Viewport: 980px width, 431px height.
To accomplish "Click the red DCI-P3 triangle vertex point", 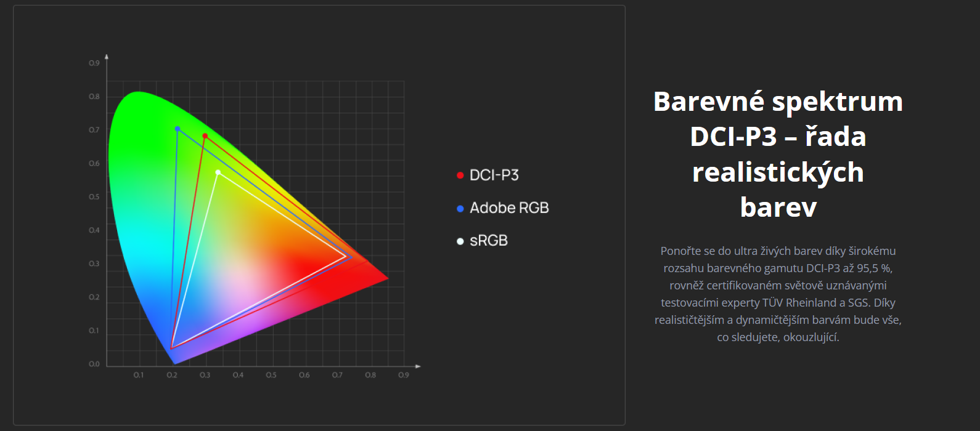I will pos(205,136).
